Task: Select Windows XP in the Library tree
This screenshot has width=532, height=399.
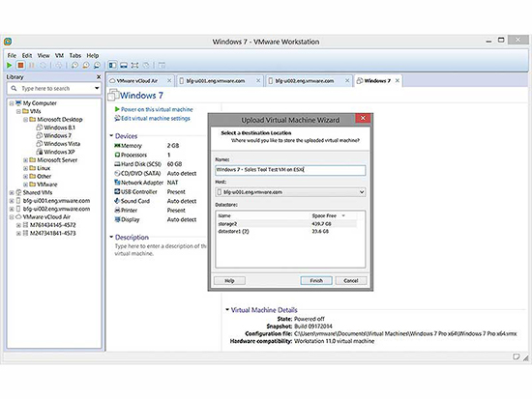Action: [x=59, y=152]
